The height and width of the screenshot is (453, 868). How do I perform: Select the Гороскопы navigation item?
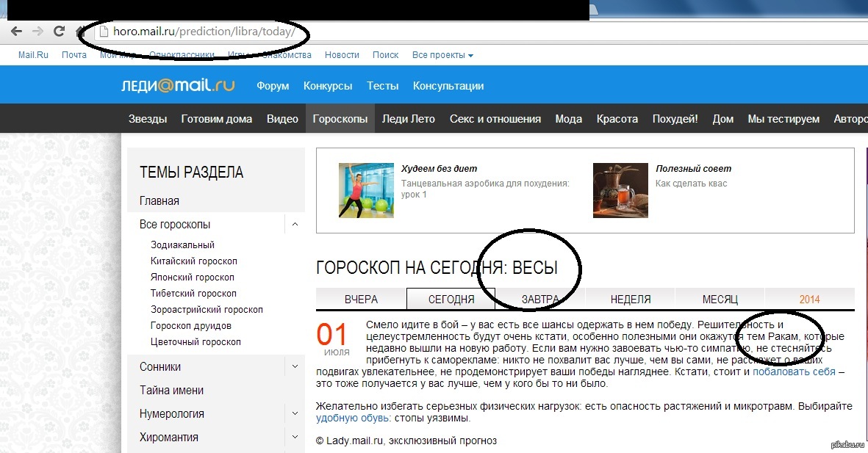[340, 118]
